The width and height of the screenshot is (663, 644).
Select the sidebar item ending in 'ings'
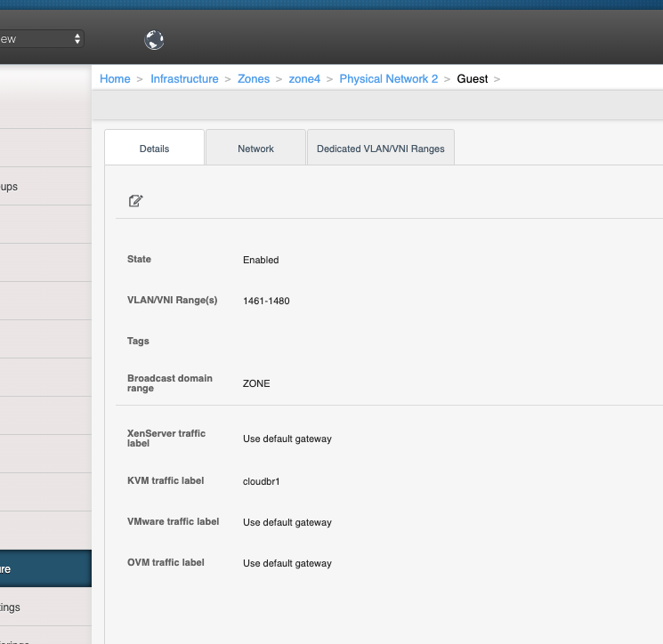tap(45, 607)
